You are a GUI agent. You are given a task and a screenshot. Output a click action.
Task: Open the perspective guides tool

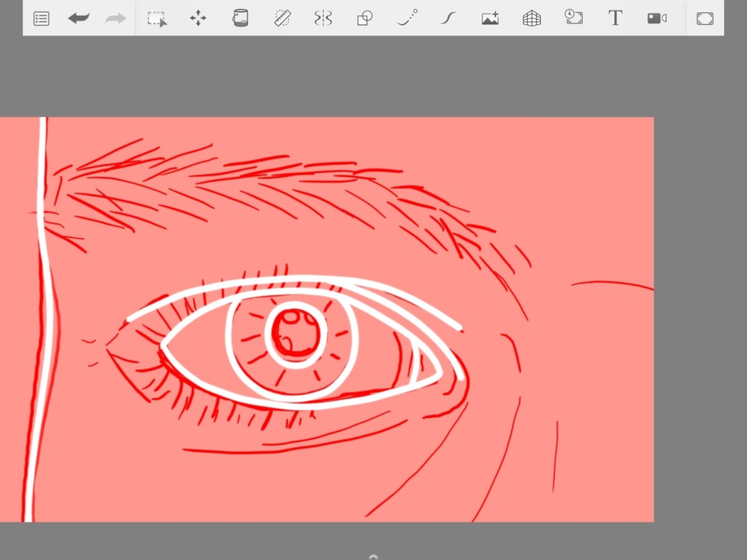tap(531, 18)
